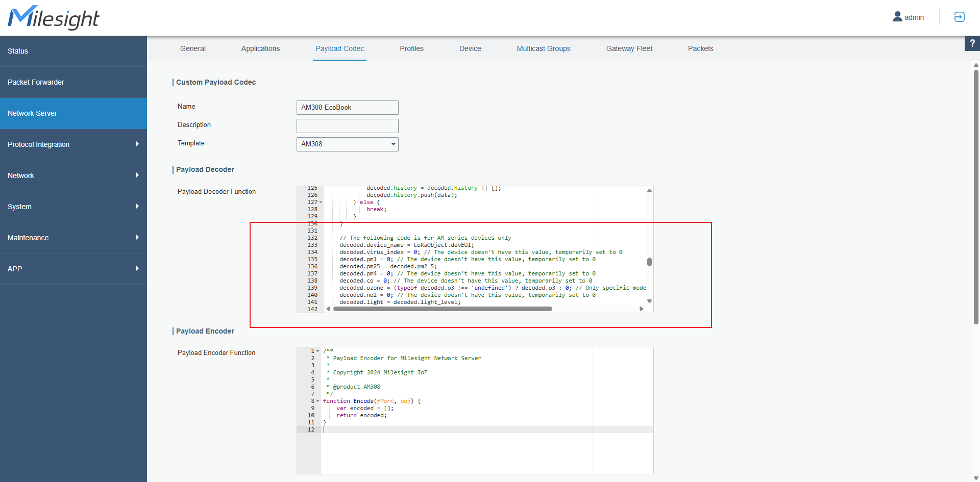Collapse encoder fold arrow at line 8
980x482 pixels.
coord(317,401)
